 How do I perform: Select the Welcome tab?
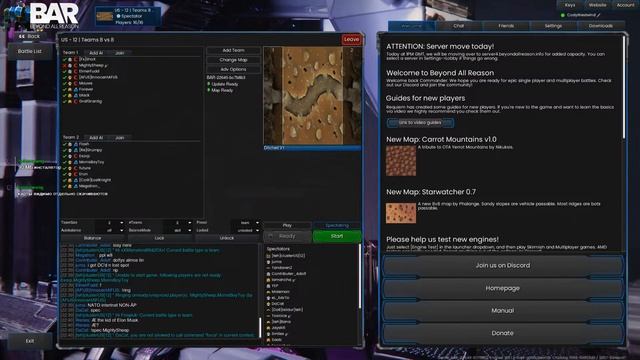click(411, 26)
